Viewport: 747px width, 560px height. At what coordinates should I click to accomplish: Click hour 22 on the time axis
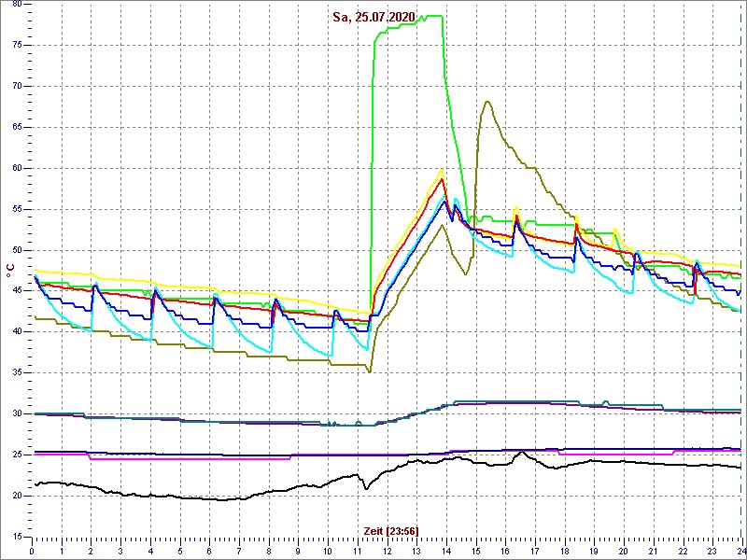(x=682, y=551)
